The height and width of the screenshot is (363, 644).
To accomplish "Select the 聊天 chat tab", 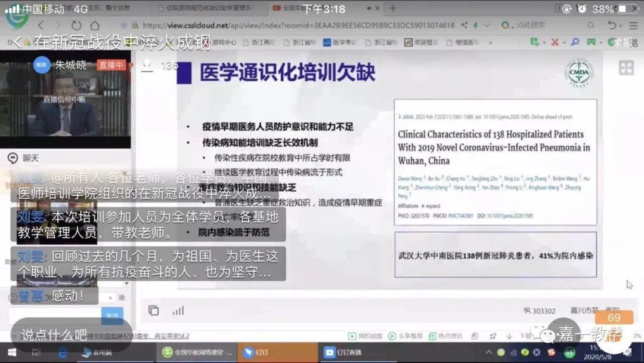I will coord(24,158).
